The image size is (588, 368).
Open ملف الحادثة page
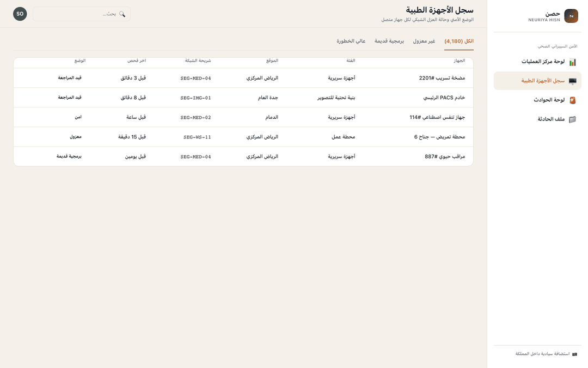tap(537, 119)
